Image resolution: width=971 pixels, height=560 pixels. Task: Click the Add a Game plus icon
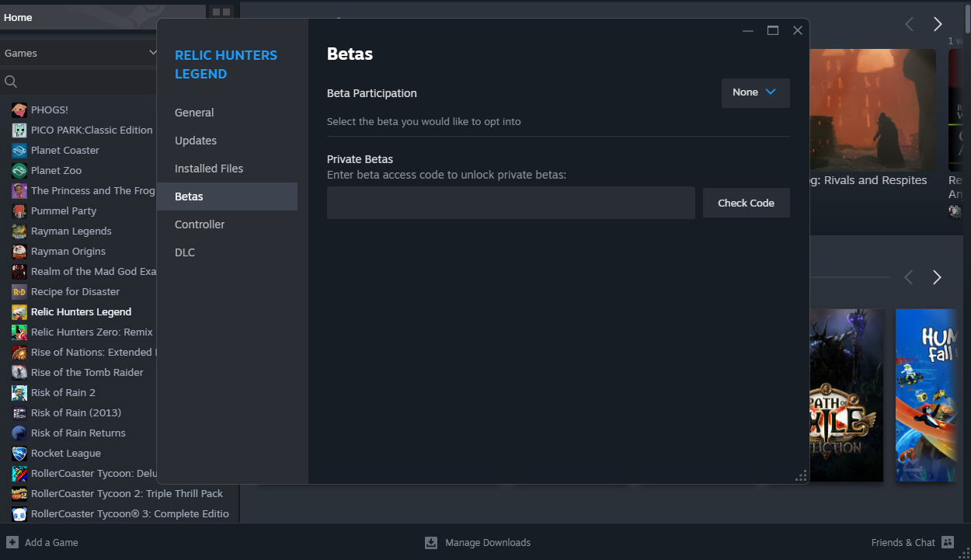click(x=12, y=542)
